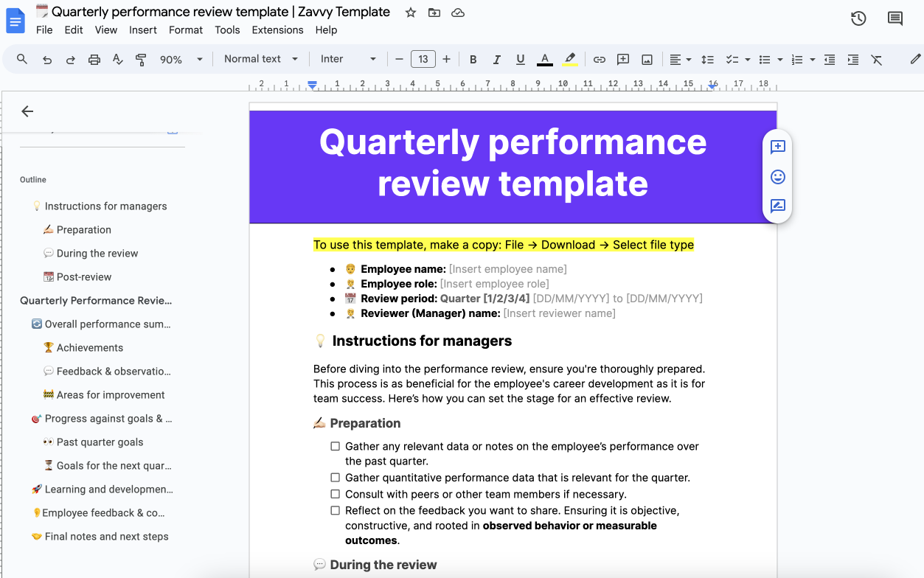Open version history in the top bar
This screenshot has height=578, width=924.
(x=858, y=18)
